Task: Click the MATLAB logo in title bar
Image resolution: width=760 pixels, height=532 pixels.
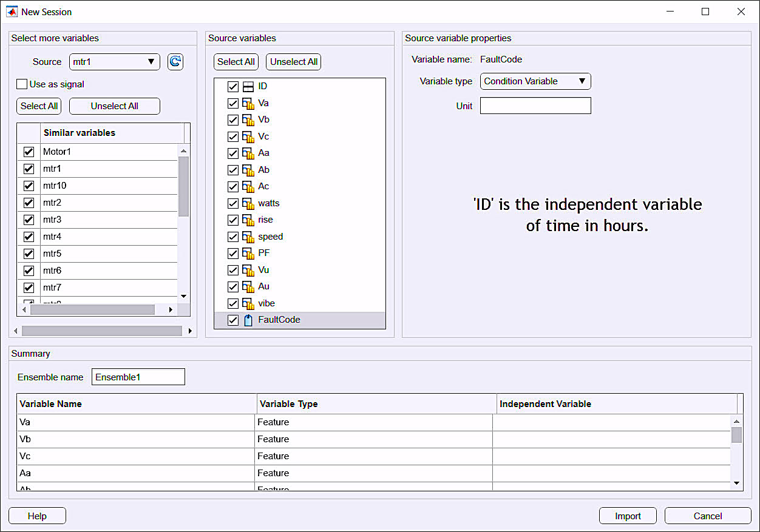Action: [12, 12]
